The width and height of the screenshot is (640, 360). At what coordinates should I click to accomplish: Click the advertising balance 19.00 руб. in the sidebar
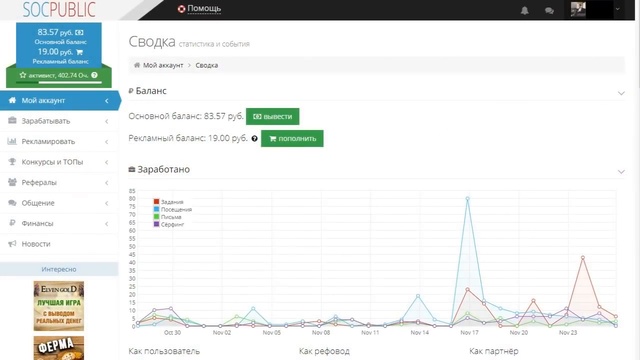click(60, 52)
